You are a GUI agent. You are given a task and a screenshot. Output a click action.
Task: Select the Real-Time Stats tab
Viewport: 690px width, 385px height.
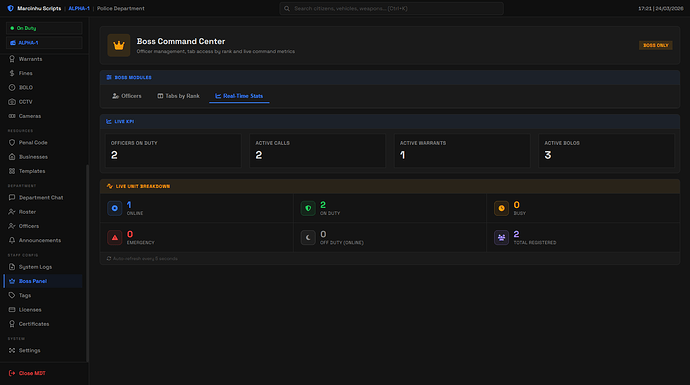tap(239, 96)
